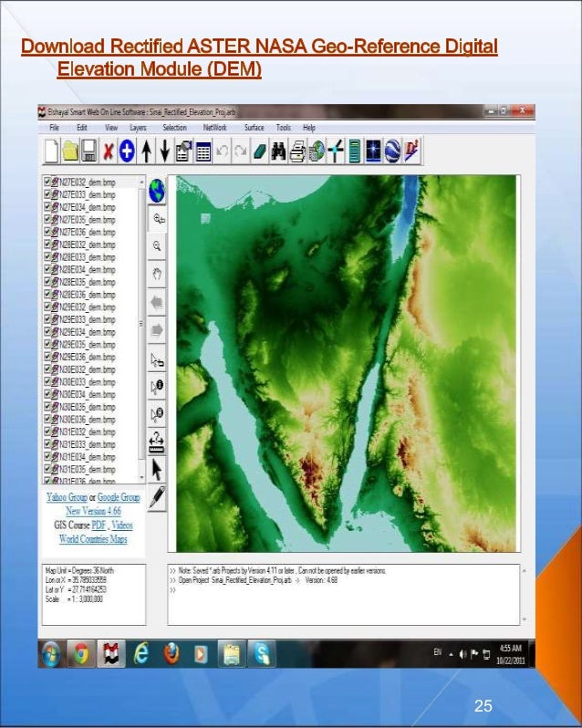Open Internet Explorer from the taskbar

(141, 654)
